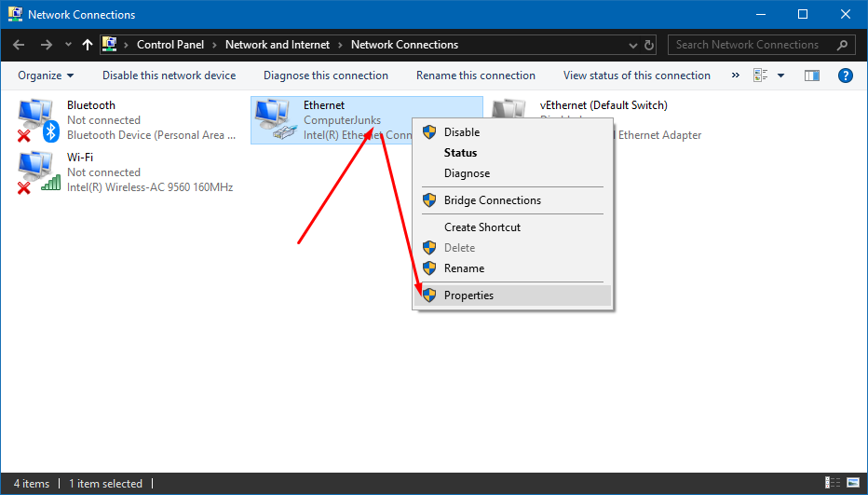
Task: Open the Organize menu
Action: point(46,76)
